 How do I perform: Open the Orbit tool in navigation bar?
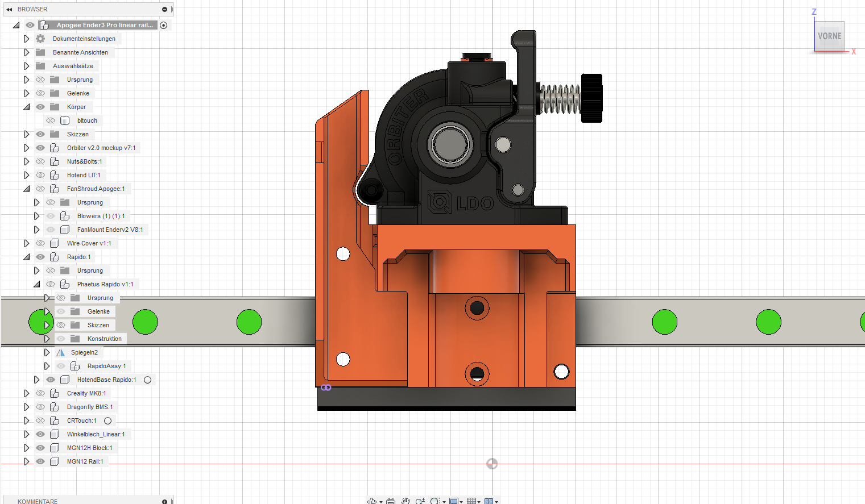coord(372,501)
